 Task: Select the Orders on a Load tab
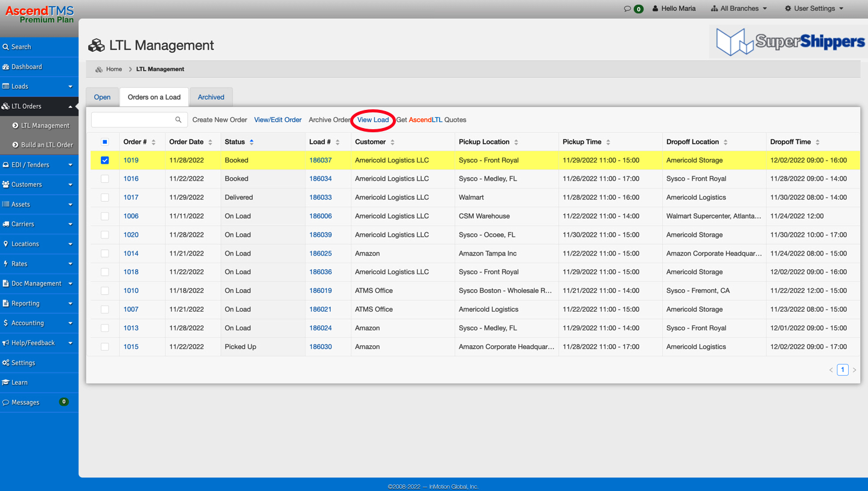(x=154, y=97)
